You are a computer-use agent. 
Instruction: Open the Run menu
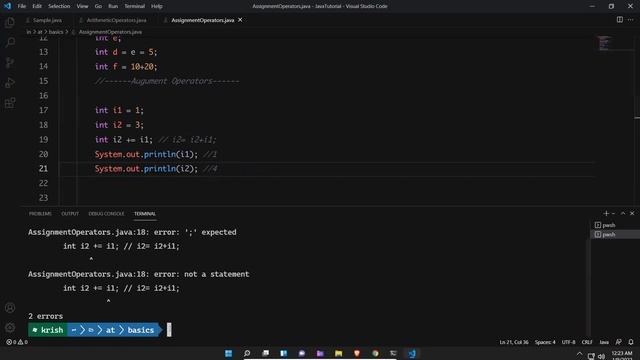click(113, 6)
